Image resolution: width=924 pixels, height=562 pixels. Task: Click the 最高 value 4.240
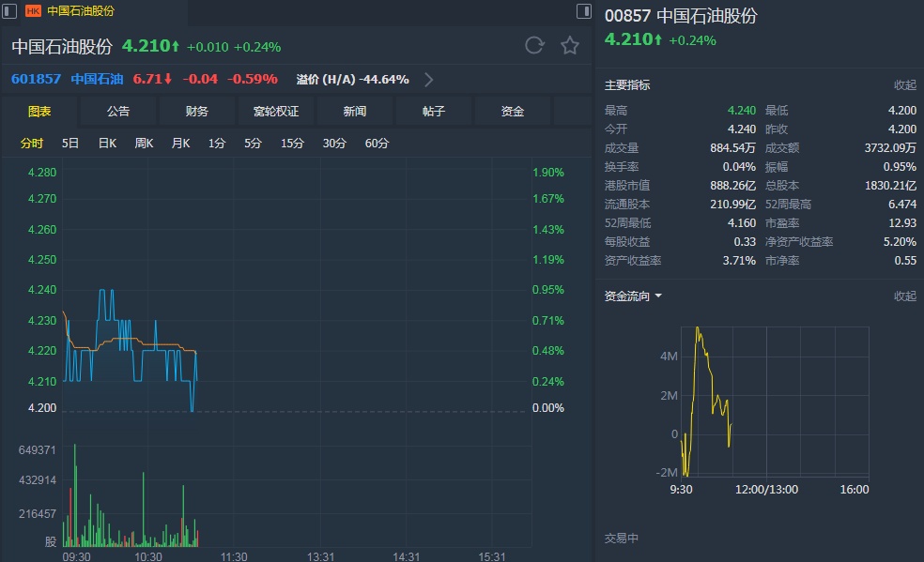pyautogui.click(x=741, y=111)
